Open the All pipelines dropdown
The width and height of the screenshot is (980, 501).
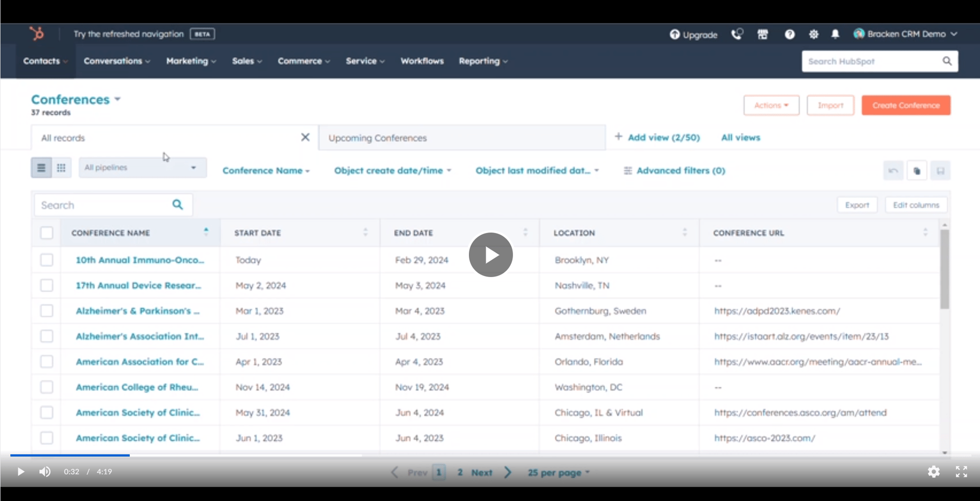pyautogui.click(x=142, y=168)
